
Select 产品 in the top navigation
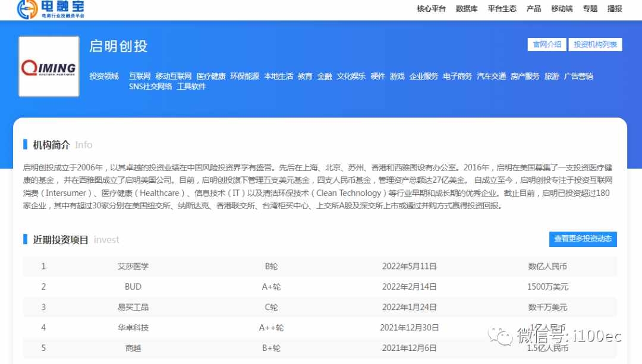(534, 8)
